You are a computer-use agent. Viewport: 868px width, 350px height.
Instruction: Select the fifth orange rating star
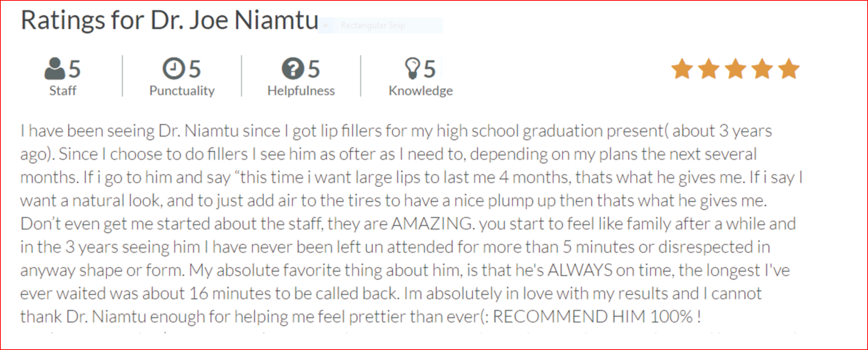coord(788,69)
